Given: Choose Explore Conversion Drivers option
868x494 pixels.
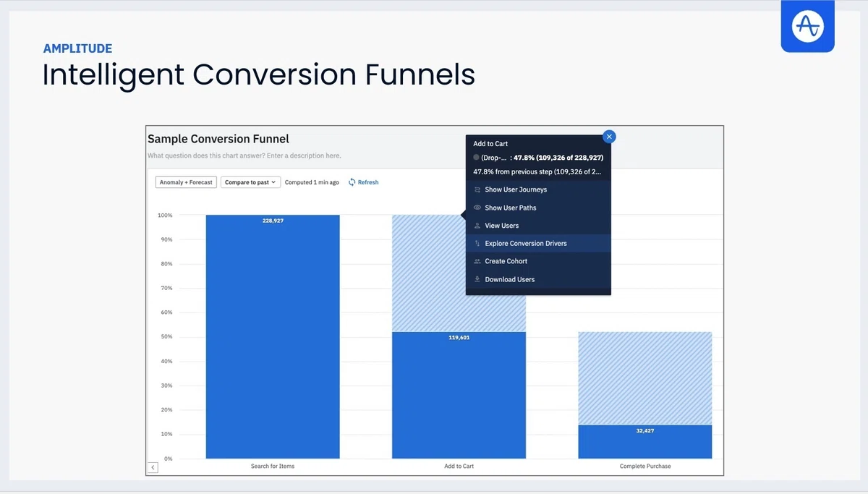Looking at the screenshot, I should tap(538, 244).
